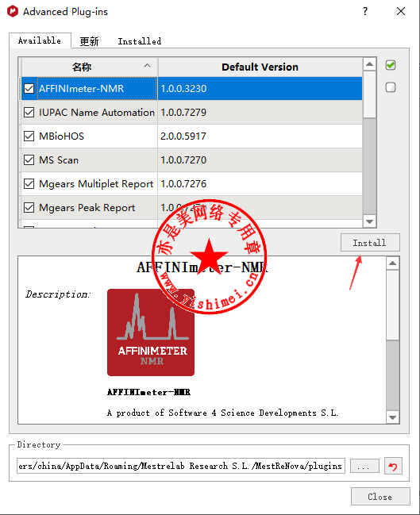Open the help question mark button
The image size is (420, 515).
click(x=365, y=11)
